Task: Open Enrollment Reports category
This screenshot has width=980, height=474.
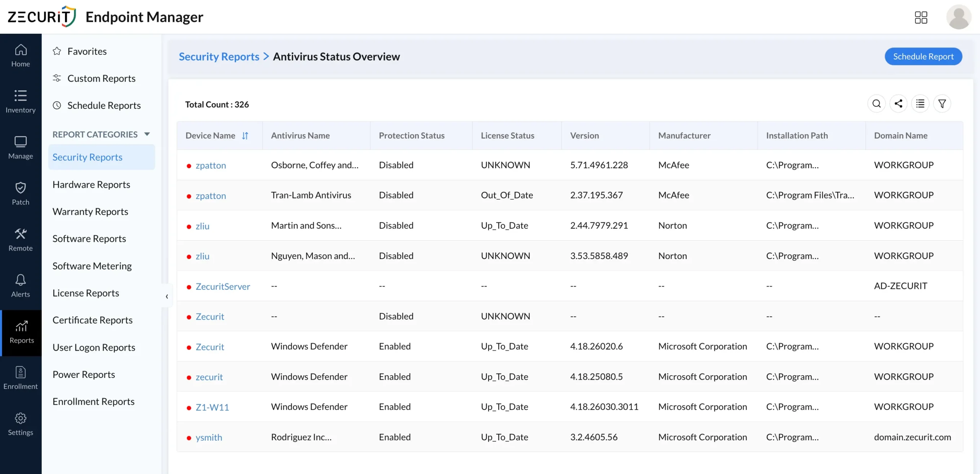Action: tap(93, 401)
